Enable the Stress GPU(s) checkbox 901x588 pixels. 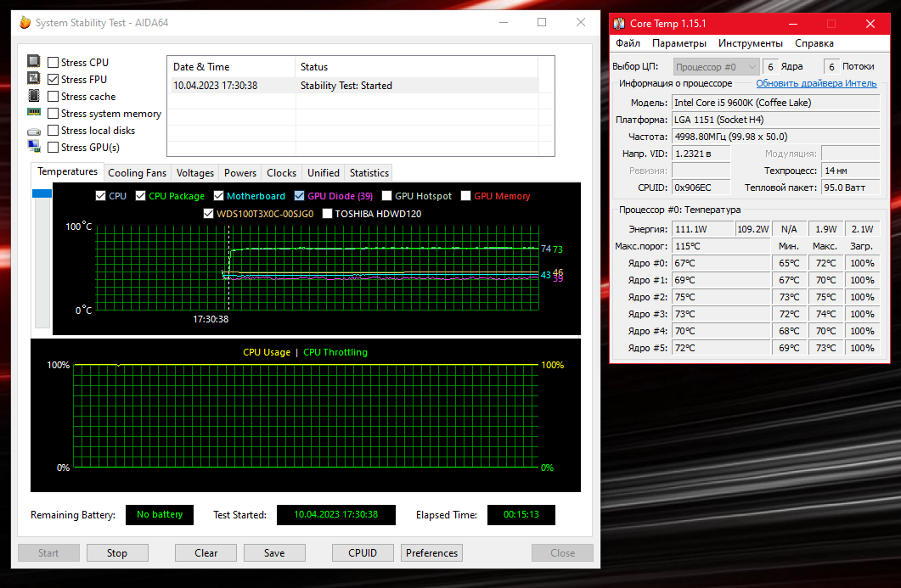(53, 148)
